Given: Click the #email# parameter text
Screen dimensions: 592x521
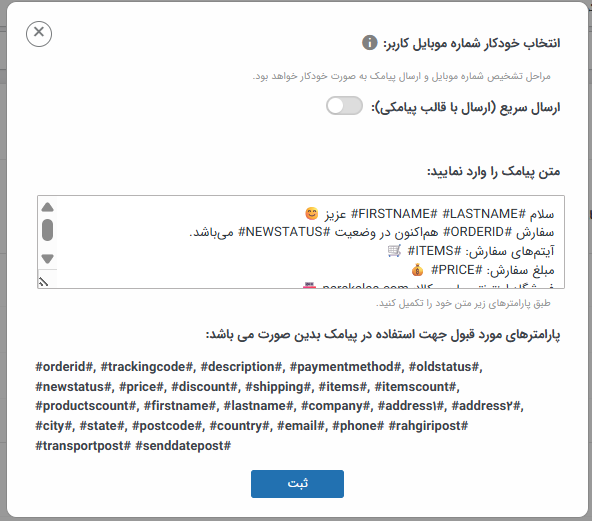Looking at the screenshot, I should click(301, 426).
